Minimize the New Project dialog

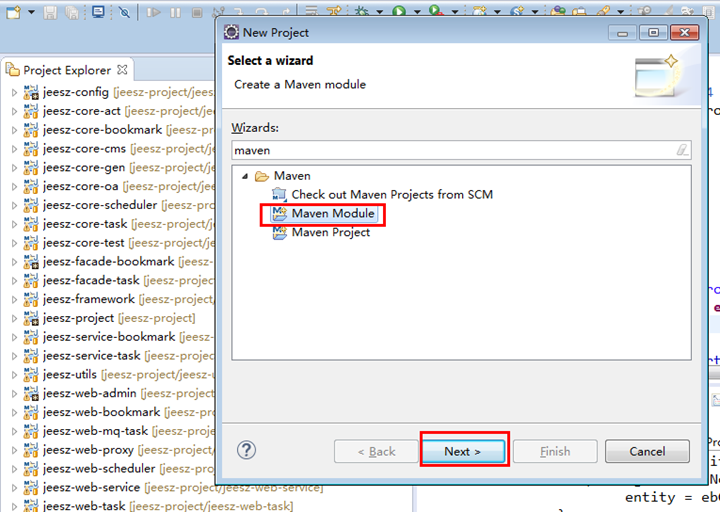click(x=622, y=33)
